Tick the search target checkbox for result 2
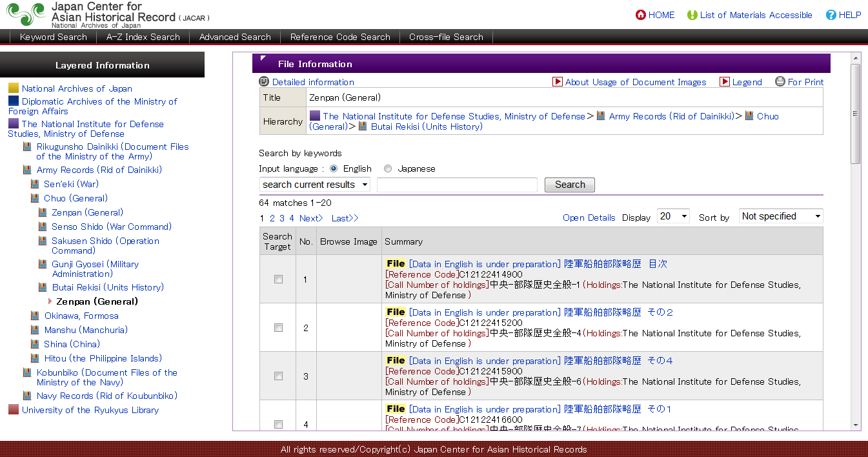Image resolution: width=868 pixels, height=457 pixels. pyautogui.click(x=278, y=327)
